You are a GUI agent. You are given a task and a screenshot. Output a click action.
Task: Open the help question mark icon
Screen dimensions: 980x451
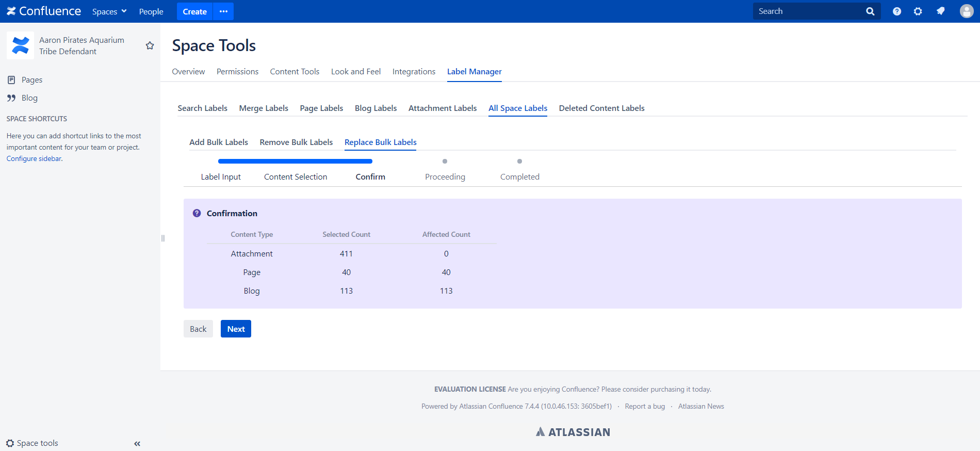click(x=897, y=11)
